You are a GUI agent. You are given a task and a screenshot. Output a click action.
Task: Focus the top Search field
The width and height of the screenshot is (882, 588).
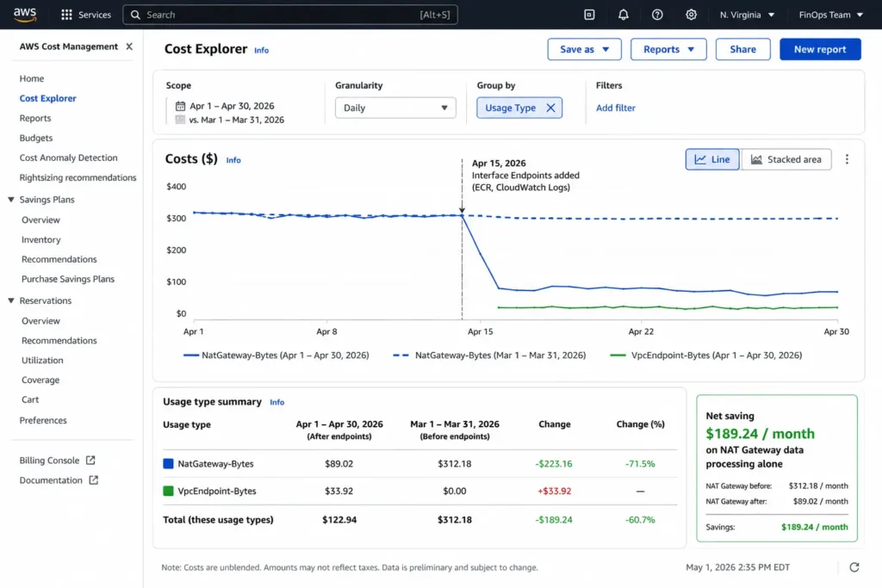click(x=290, y=15)
